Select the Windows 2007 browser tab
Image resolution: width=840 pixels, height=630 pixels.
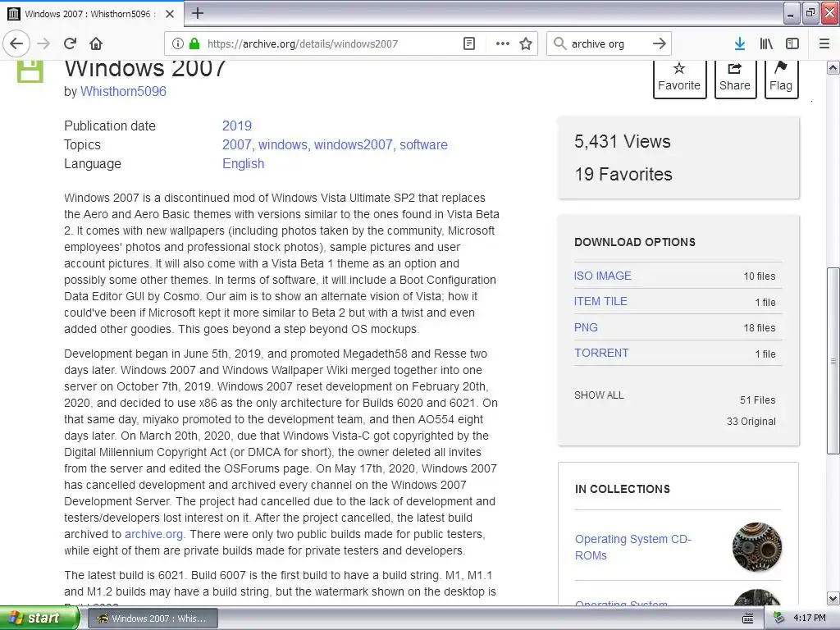[x=92, y=14]
